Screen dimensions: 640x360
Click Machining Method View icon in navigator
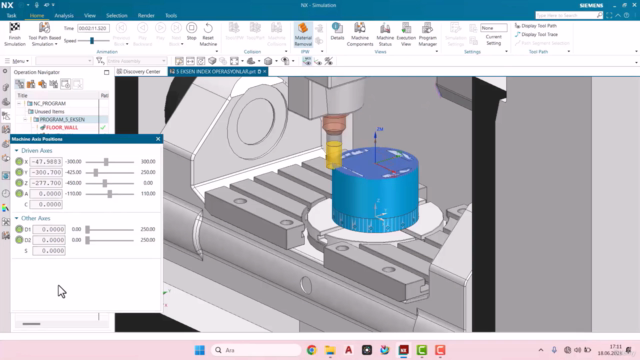pos(53,84)
